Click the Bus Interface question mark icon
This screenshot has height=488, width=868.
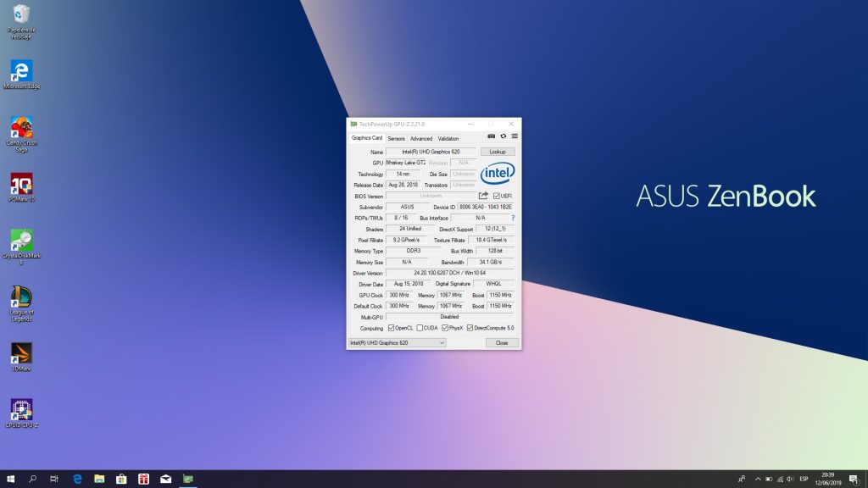(x=513, y=218)
